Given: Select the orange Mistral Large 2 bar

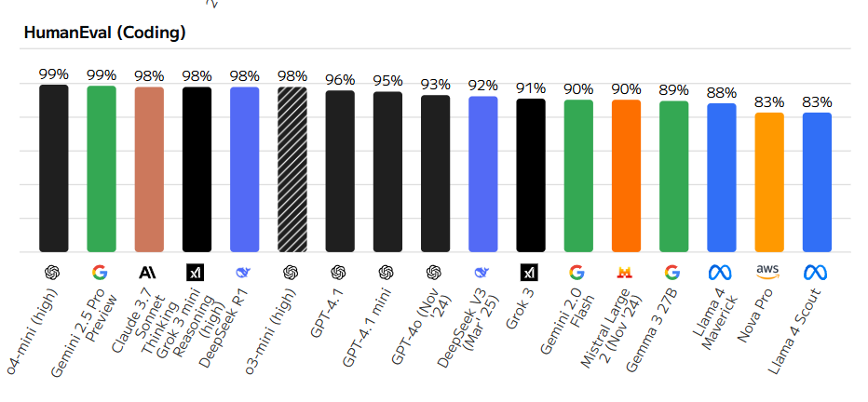Looking at the screenshot, I should 626,176.
